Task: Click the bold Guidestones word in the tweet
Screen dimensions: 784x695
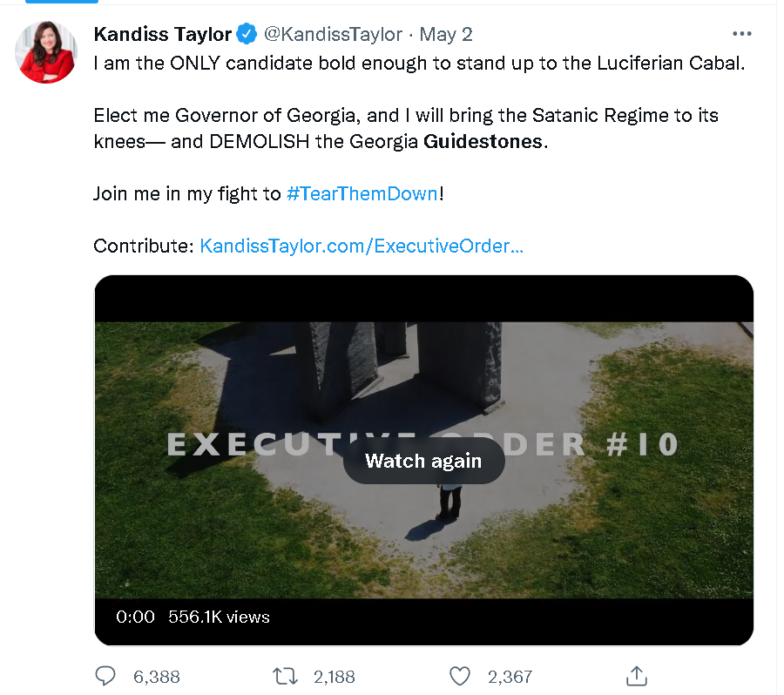Action: pyautogui.click(x=483, y=141)
